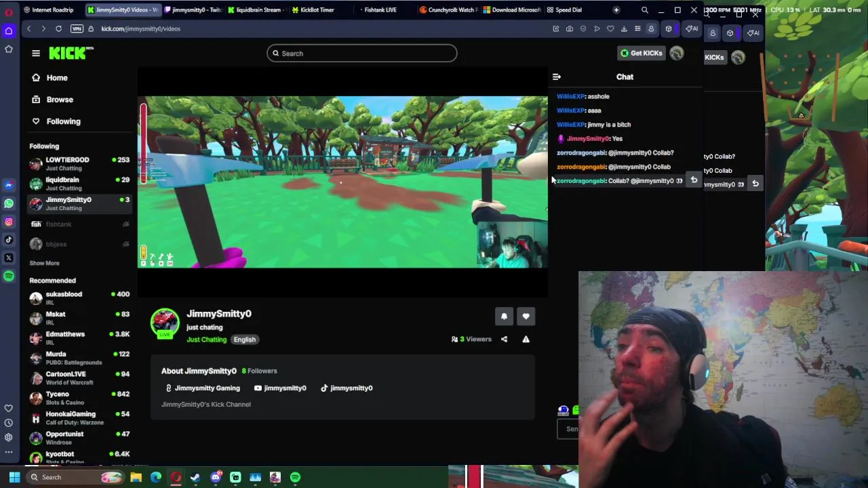Image resolution: width=868 pixels, height=488 pixels.
Task: Open Murda recommended channel
Action: pyautogui.click(x=79, y=358)
